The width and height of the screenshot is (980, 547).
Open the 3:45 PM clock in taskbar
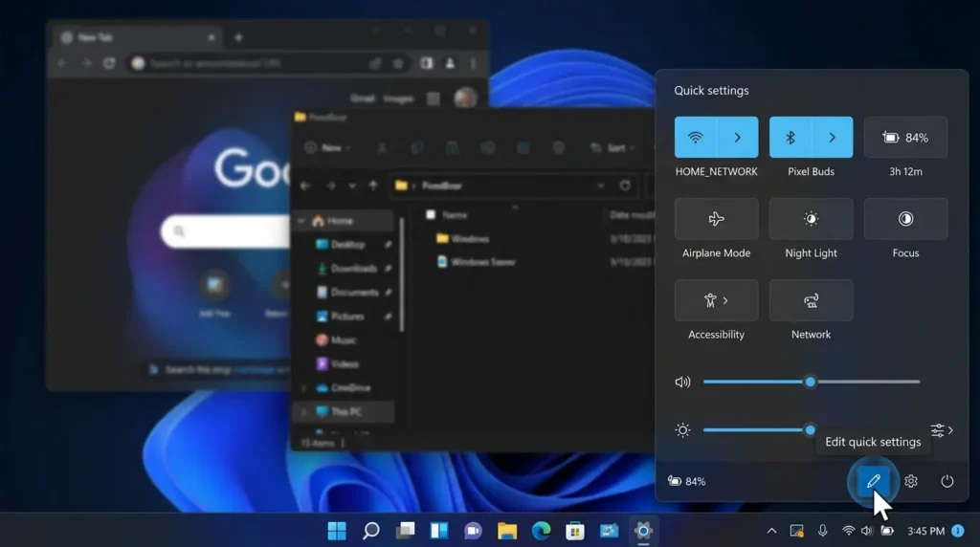(x=925, y=531)
